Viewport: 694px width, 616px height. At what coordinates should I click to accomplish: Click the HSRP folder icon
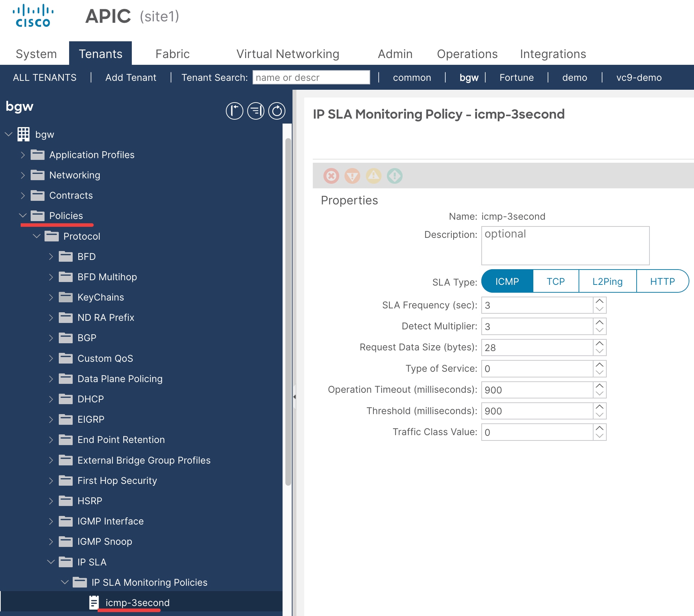point(66,501)
